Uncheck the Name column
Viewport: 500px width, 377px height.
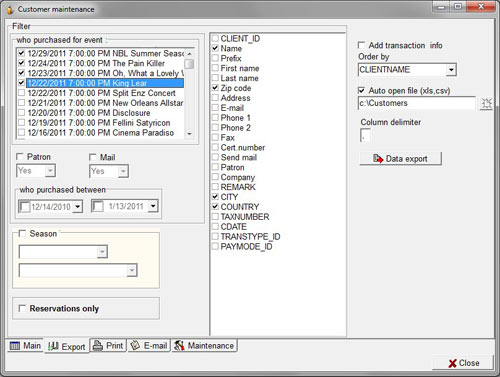[215, 48]
